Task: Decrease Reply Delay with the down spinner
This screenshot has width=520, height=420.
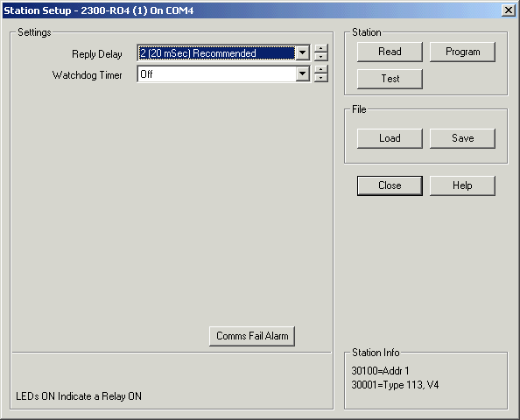Action: (320, 57)
